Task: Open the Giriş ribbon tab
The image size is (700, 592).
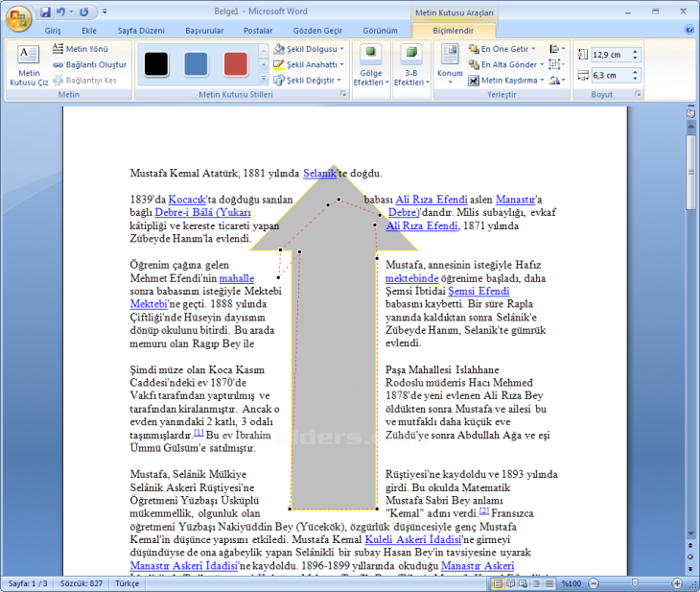Action: [53, 31]
